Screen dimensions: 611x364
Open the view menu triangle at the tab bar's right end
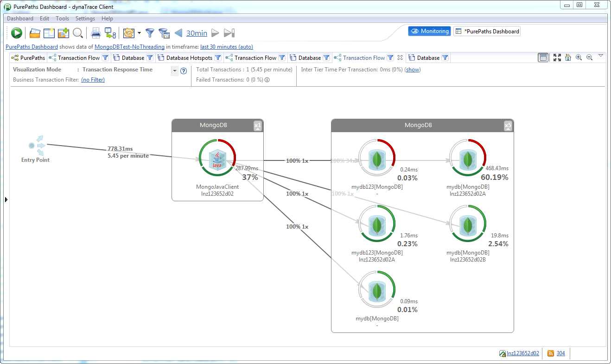pos(601,56)
